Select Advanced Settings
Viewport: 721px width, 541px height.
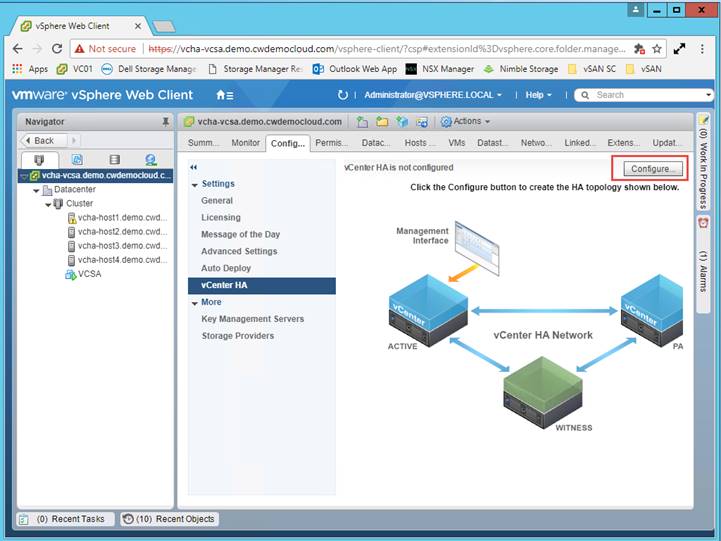coord(239,251)
